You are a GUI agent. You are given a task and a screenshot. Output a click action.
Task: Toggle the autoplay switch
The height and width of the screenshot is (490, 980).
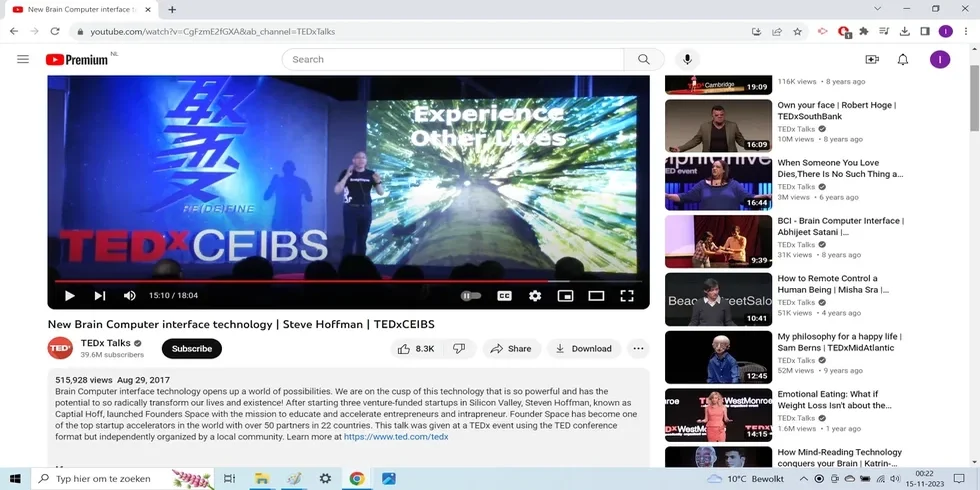coord(471,296)
